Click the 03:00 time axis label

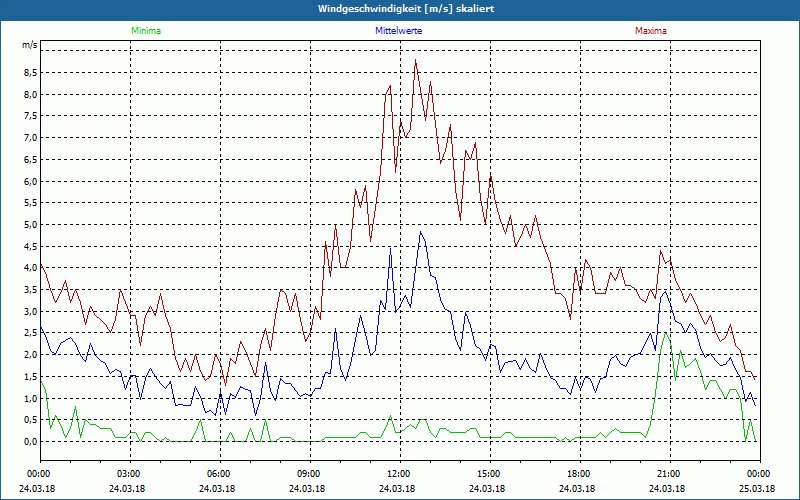(130, 474)
